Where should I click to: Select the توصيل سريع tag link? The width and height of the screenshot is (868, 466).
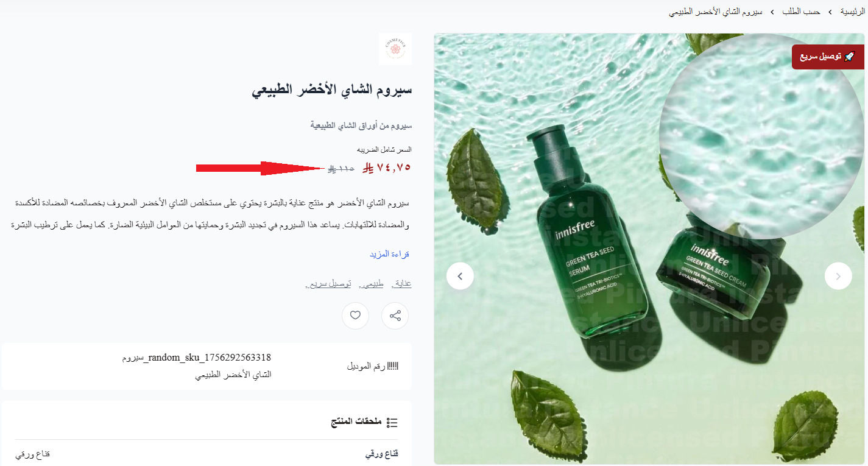328,283
